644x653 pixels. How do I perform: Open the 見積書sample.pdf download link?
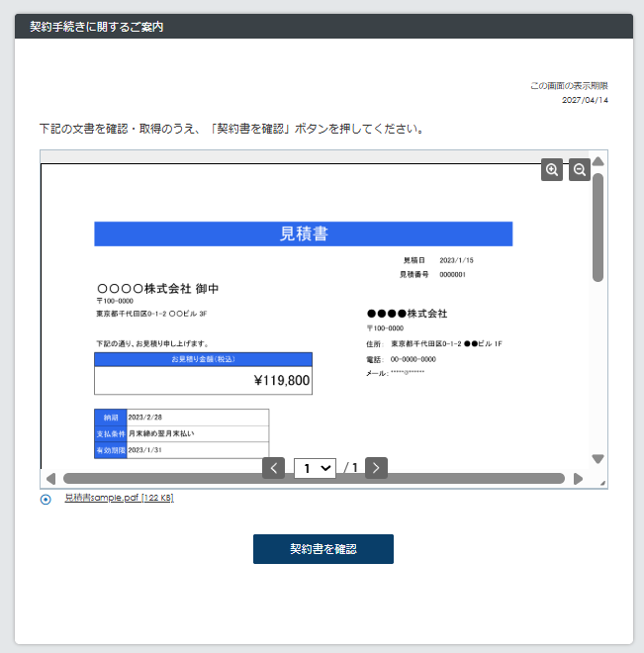coord(119,498)
